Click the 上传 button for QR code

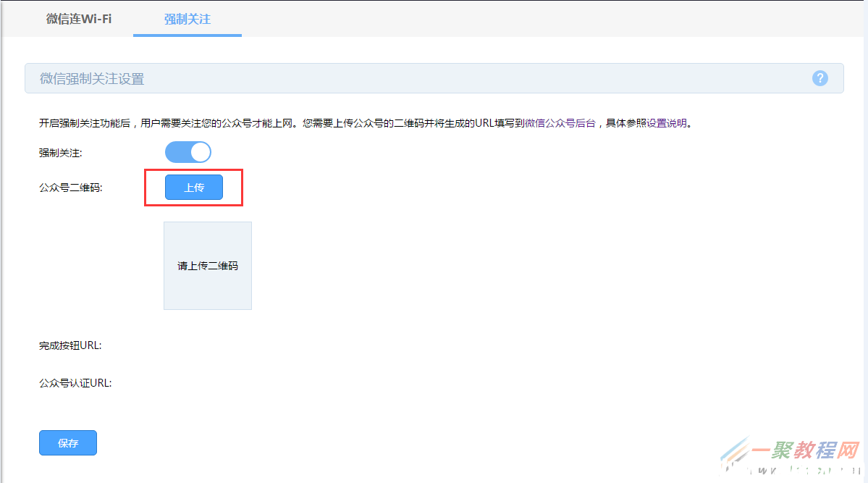[194, 188]
